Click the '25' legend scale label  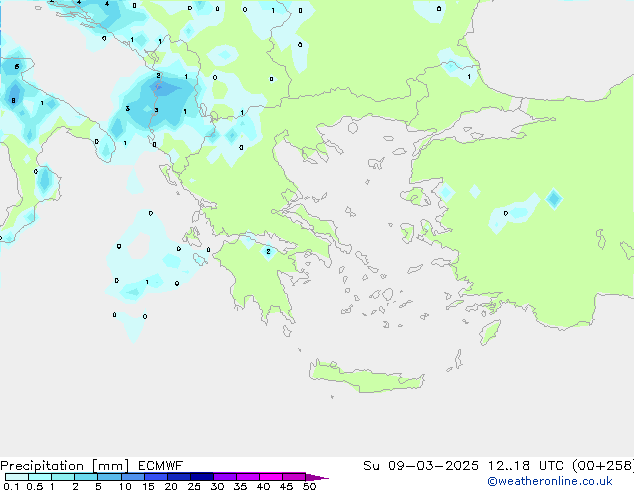point(194,486)
